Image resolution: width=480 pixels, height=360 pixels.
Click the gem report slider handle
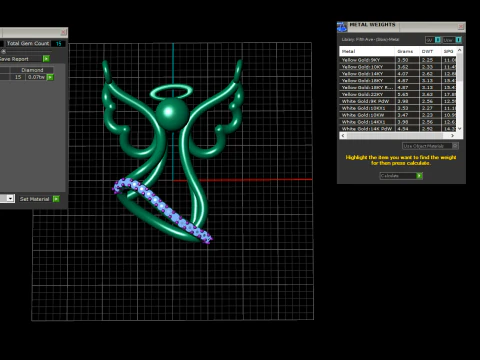(x=3, y=51)
